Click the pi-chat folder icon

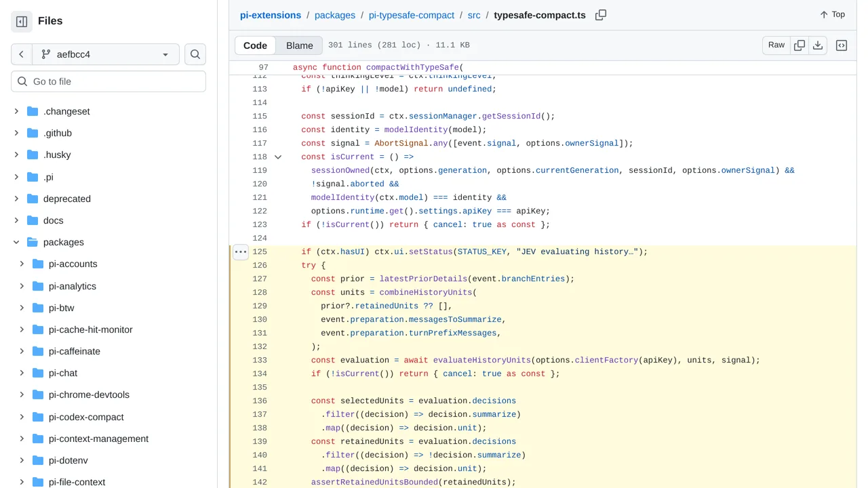point(38,373)
